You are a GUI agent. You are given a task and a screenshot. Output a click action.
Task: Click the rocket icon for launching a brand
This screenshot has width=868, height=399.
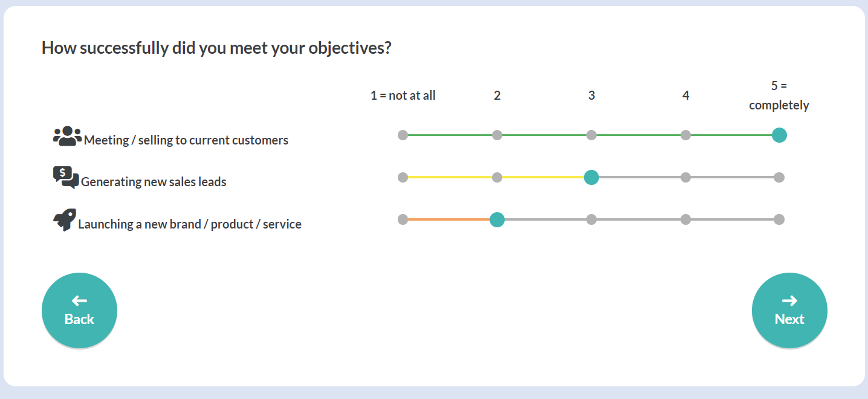point(65,219)
